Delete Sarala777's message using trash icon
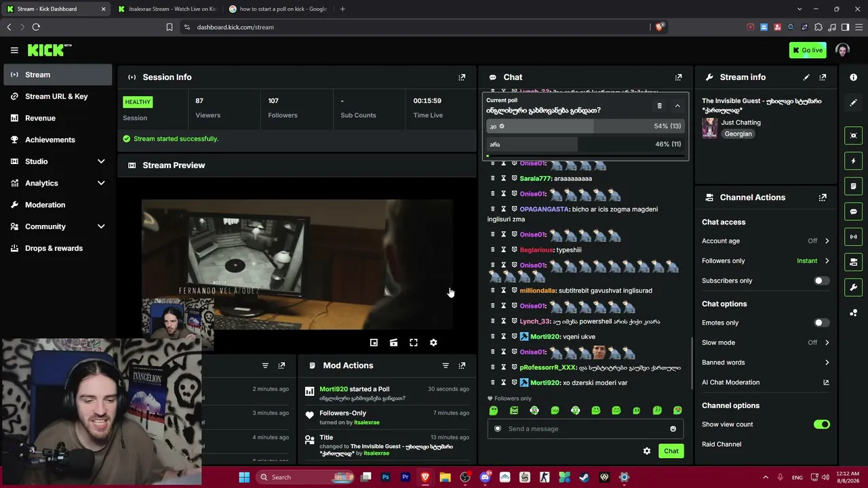The image size is (868, 488). [493, 178]
